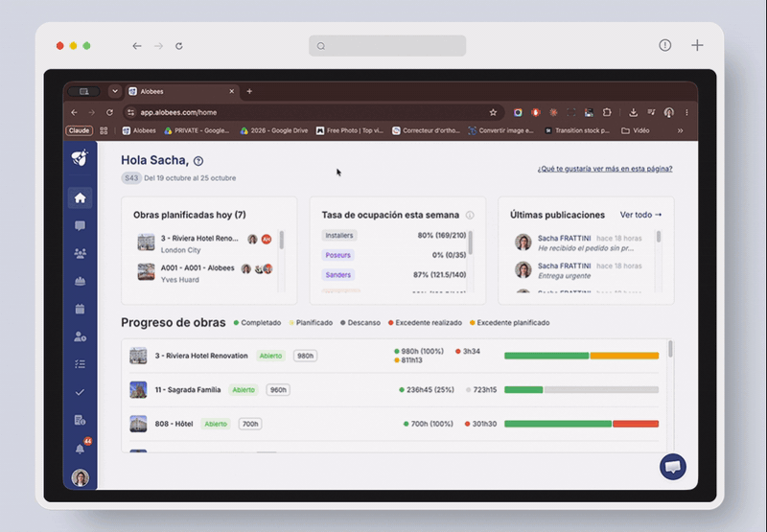Viewport: 767px width, 532px height.
Task: Open the PRIVATE - Google bookmark
Action: 197,130
